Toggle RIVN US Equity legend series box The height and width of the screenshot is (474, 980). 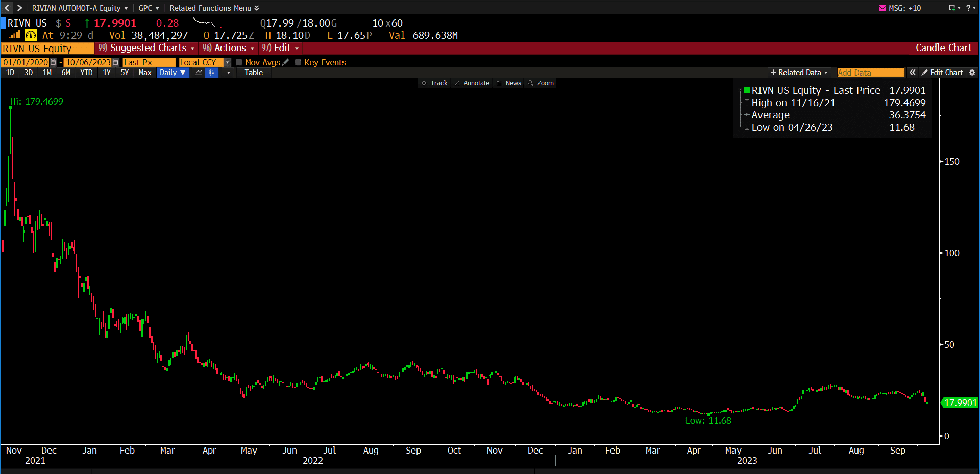pyautogui.click(x=747, y=90)
